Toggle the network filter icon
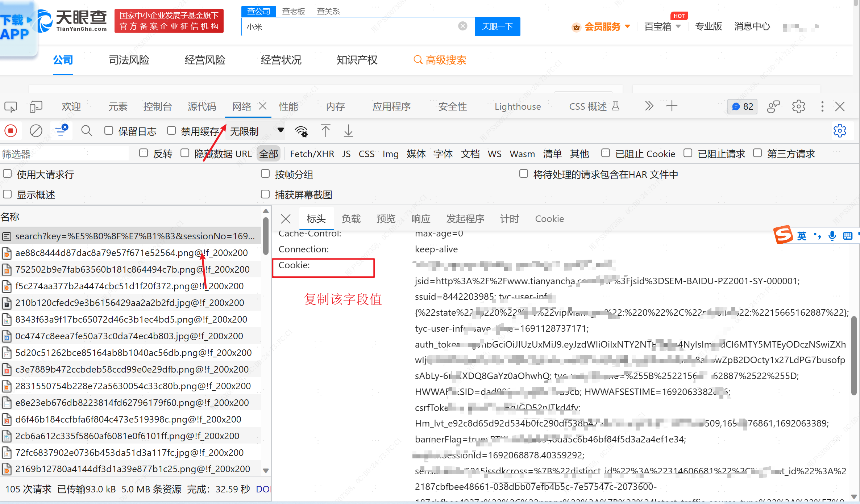Viewport: 860px width, 504px height. pyautogui.click(x=61, y=131)
